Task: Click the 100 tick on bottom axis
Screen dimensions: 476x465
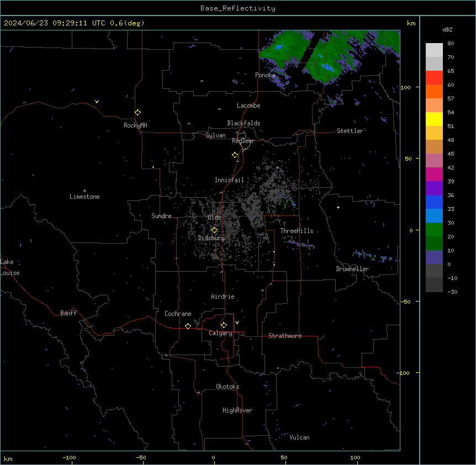Action: click(355, 457)
